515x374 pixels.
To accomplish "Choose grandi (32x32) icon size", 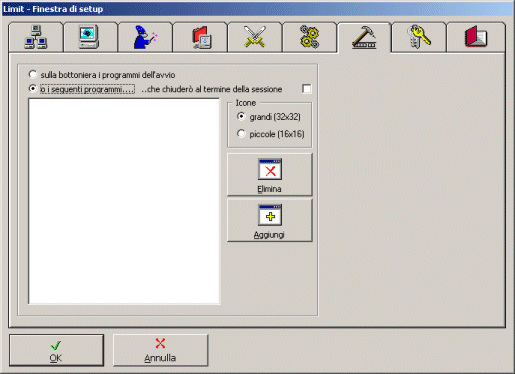I will coord(241,116).
